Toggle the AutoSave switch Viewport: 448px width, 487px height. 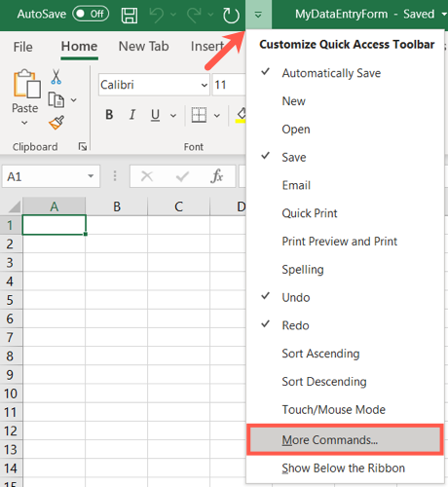point(91,14)
